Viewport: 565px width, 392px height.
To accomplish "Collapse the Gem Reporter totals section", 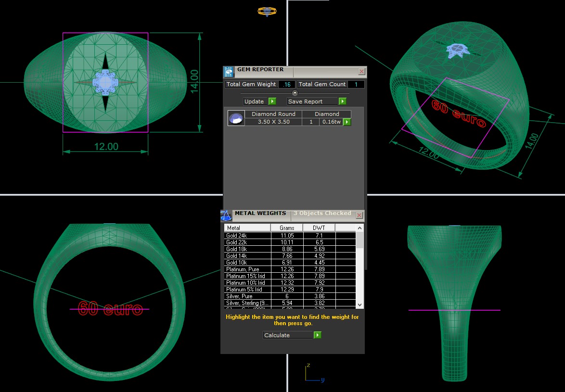I will [295, 93].
